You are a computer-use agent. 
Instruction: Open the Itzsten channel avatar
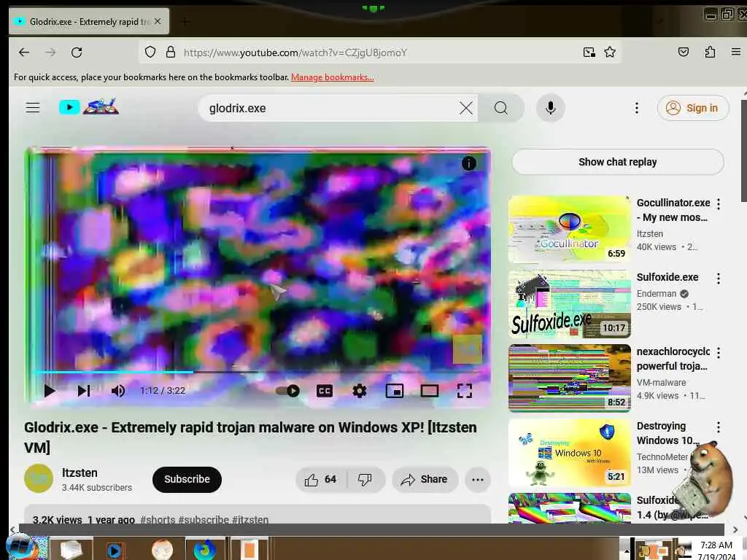point(39,478)
